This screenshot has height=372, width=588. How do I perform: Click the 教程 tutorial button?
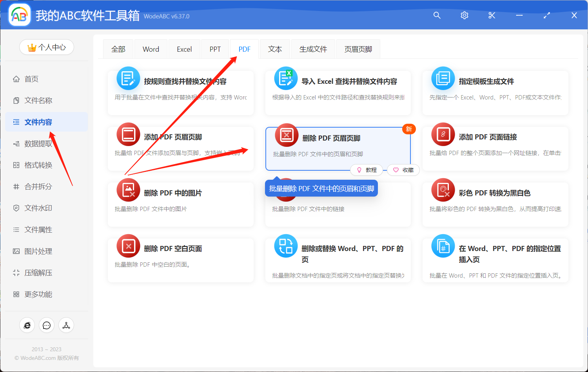367,170
